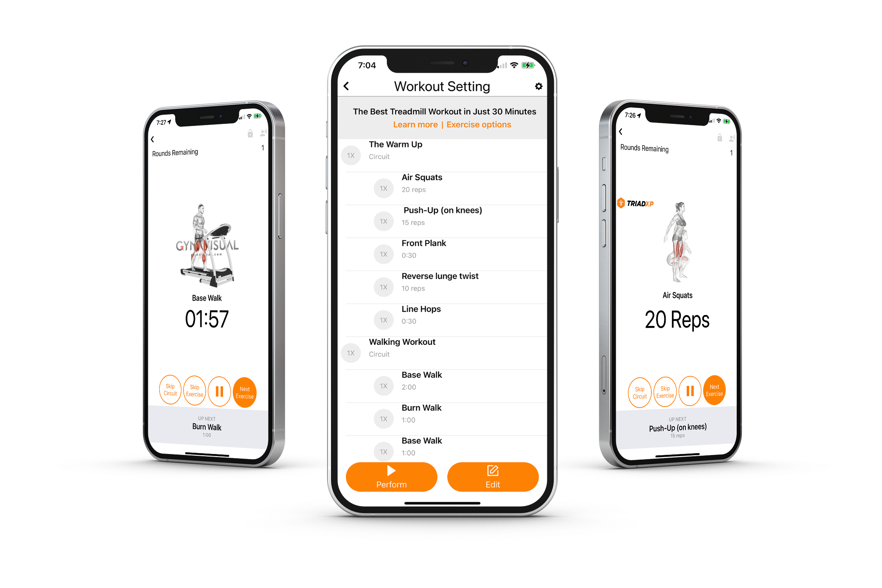Viewport: 882px width, 588px height.
Task: Scroll down to view more workout exercises
Action: 441,328
